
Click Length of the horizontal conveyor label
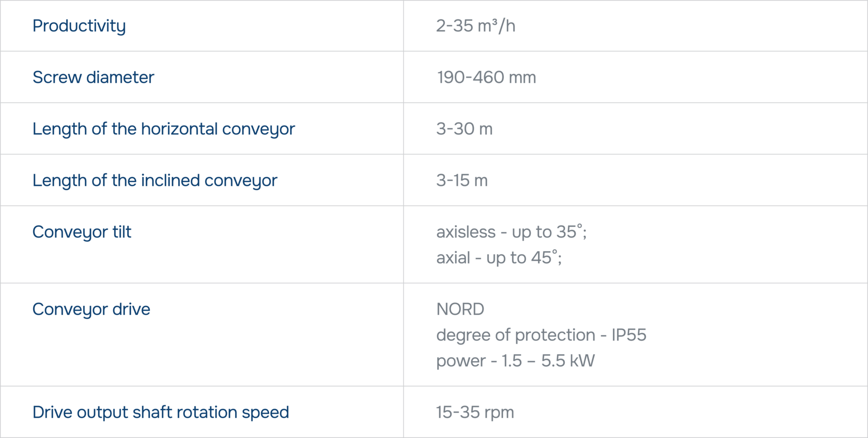click(163, 129)
